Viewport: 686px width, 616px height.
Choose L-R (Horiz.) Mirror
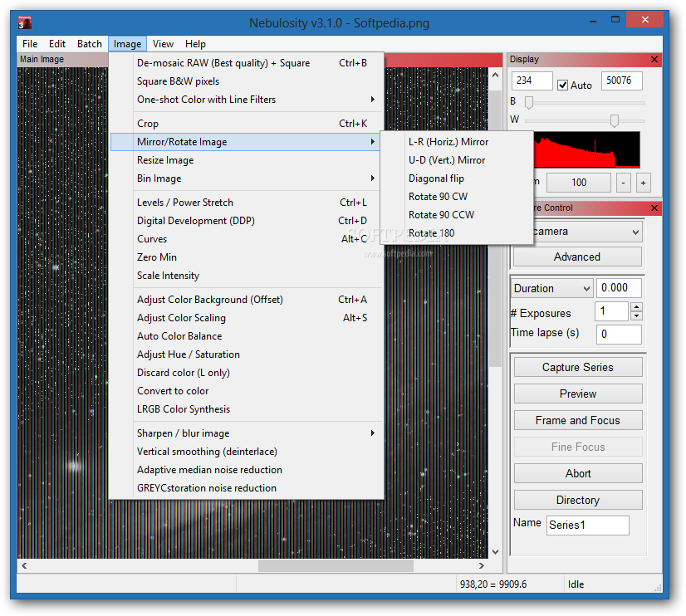[457, 142]
